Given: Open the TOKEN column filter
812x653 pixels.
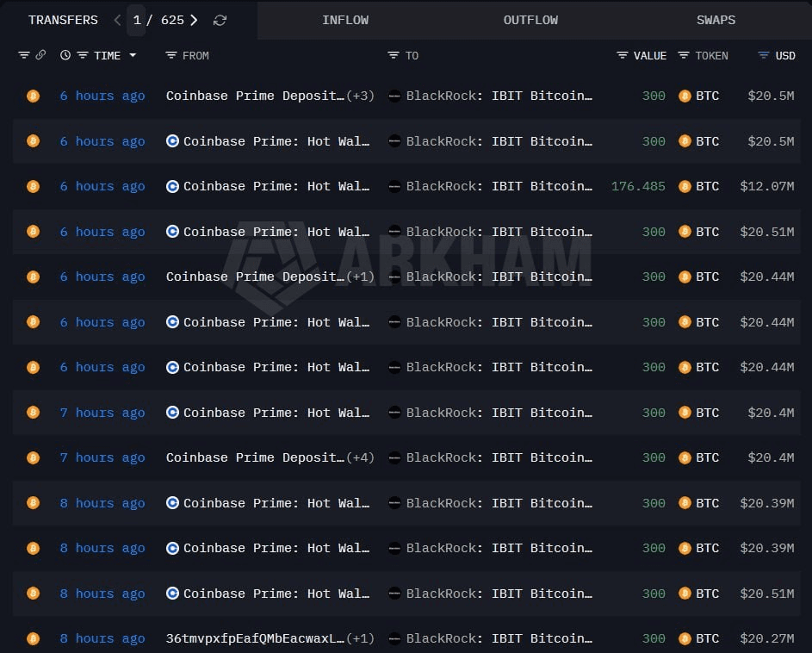Looking at the screenshot, I should [x=684, y=55].
